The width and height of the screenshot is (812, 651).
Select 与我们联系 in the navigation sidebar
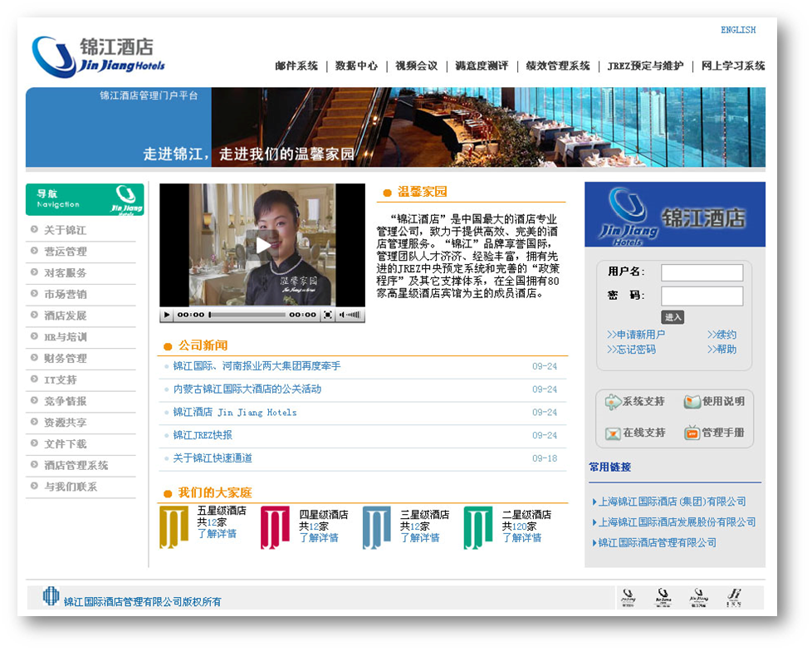pos(71,487)
